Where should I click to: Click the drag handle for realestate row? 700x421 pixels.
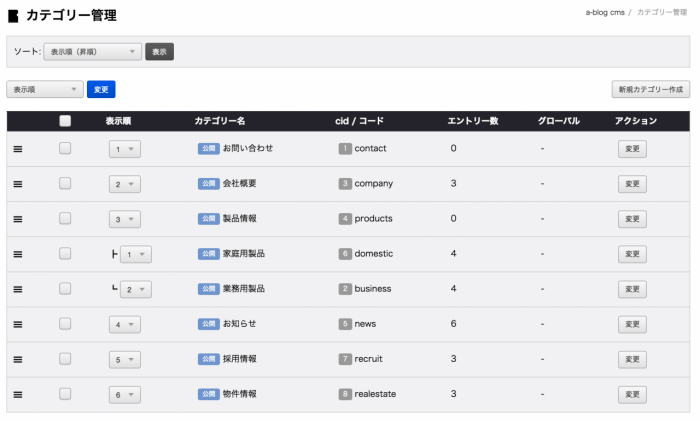tap(18, 395)
